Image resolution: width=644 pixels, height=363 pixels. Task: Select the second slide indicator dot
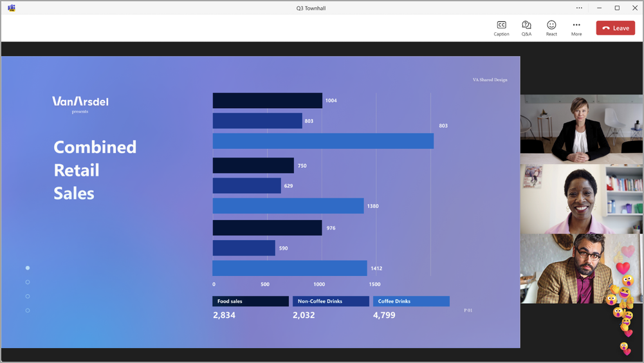click(x=28, y=282)
